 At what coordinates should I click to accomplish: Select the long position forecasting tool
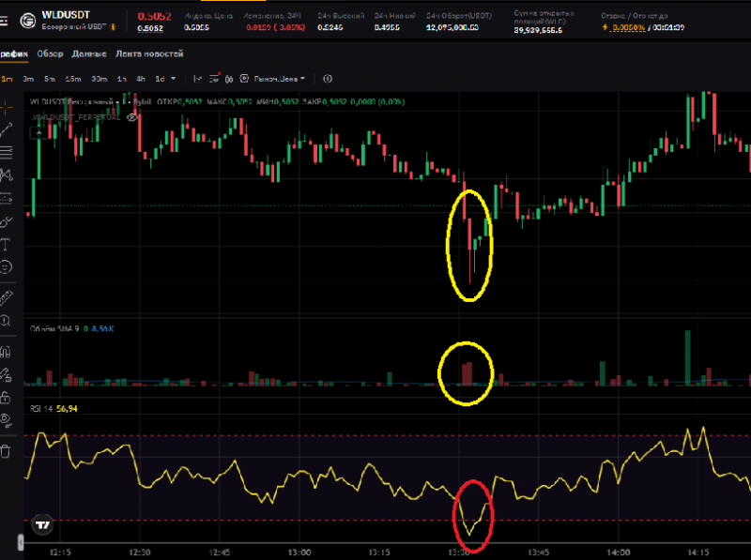6,198
